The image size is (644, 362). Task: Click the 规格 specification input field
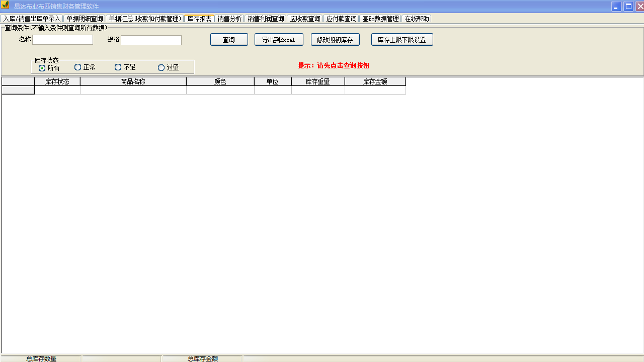151,40
